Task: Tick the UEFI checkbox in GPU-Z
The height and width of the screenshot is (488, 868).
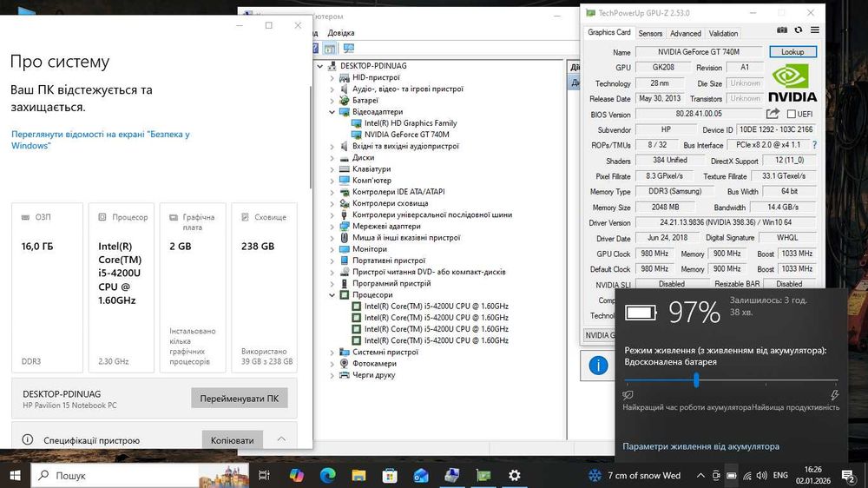Action: 791,114
